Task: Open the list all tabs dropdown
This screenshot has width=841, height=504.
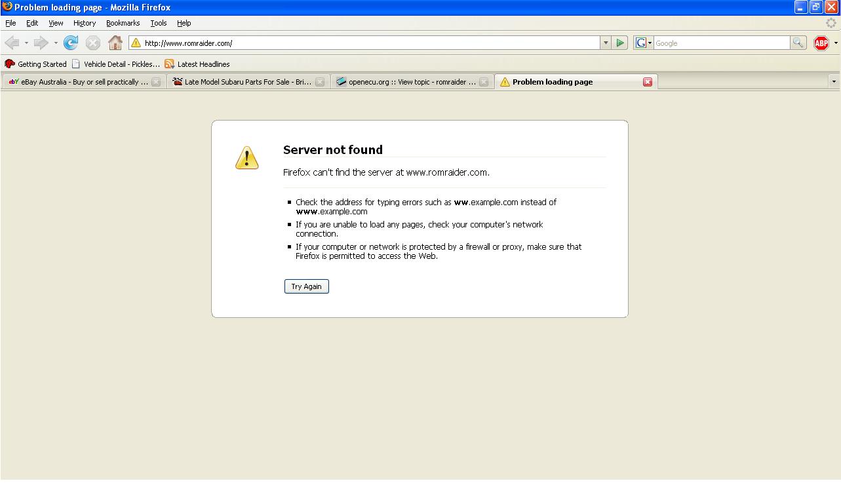Action: (x=834, y=82)
